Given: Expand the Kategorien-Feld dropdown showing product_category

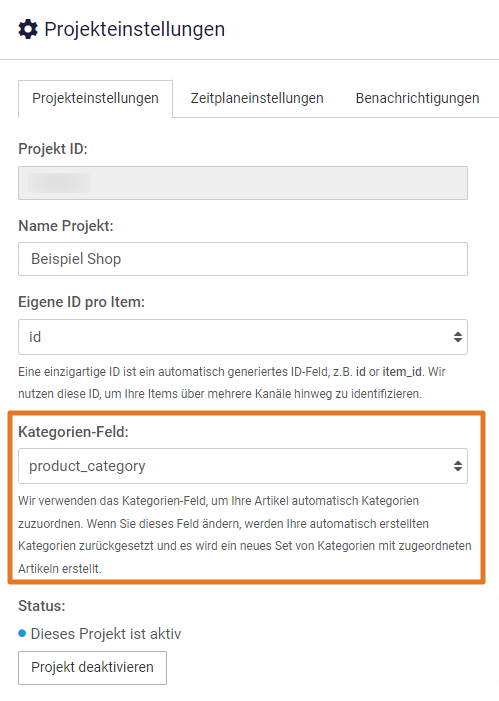Looking at the screenshot, I should click(x=243, y=466).
